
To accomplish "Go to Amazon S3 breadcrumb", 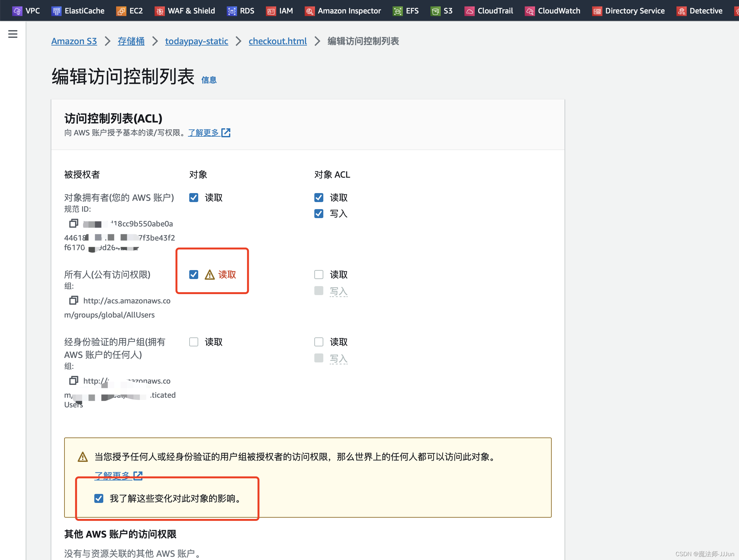I will tap(74, 41).
